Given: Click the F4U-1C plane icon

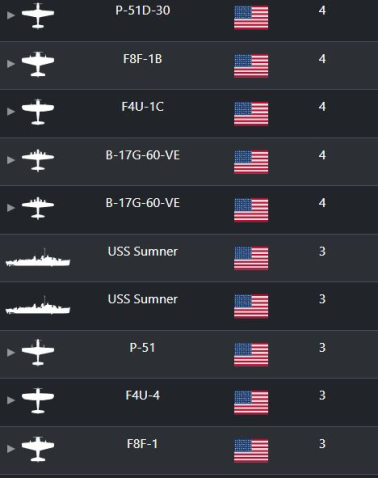Looking at the screenshot, I should 38,112.
